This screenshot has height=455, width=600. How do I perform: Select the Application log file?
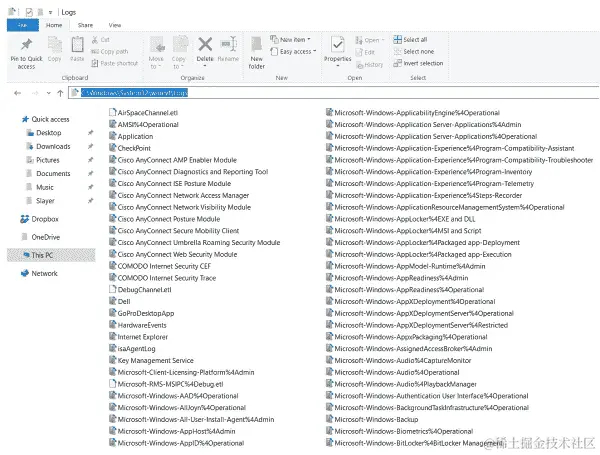131,136
